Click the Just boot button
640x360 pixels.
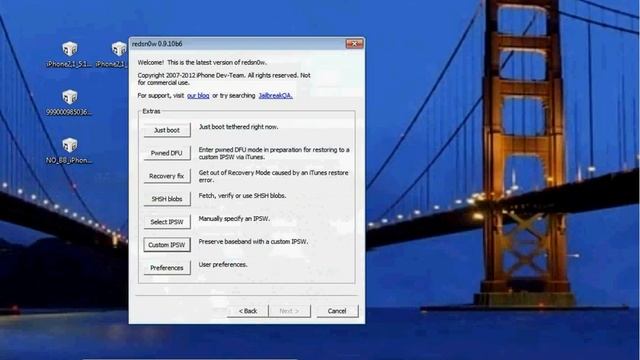click(167, 130)
